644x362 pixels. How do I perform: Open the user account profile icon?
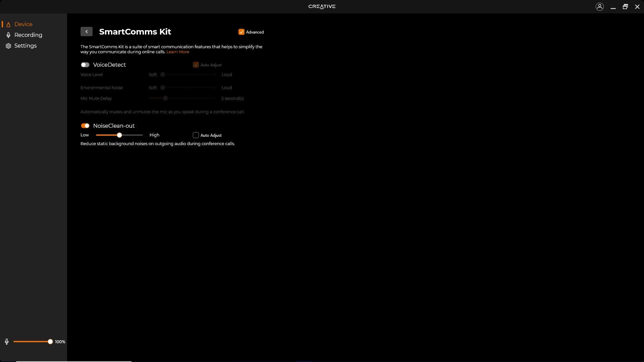pyautogui.click(x=600, y=7)
